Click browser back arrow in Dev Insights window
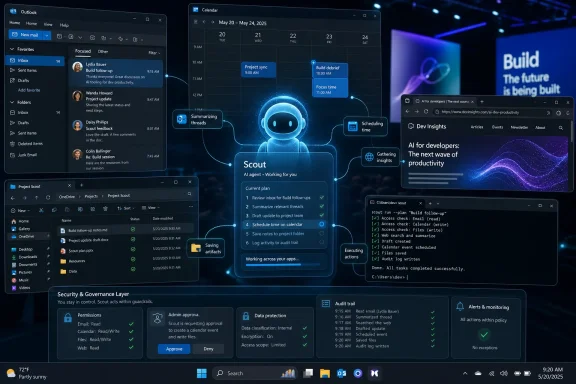The image size is (576, 384). pyautogui.click(x=407, y=111)
